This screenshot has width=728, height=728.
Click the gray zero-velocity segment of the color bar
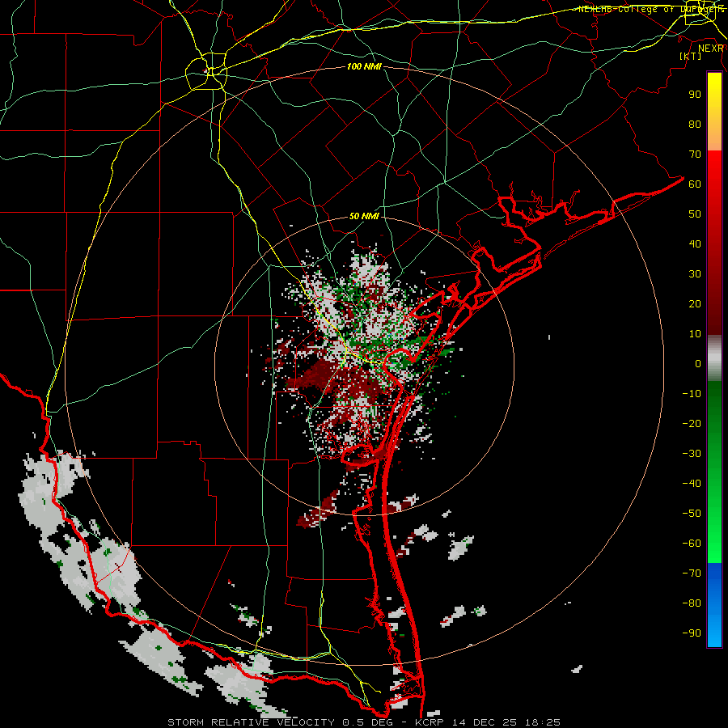pos(714,358)
